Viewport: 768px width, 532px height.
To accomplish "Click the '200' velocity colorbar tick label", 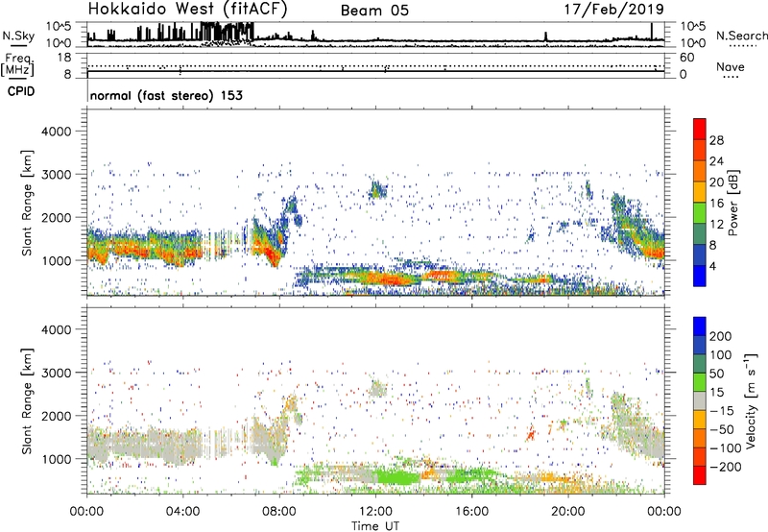I will coord(721,336).
